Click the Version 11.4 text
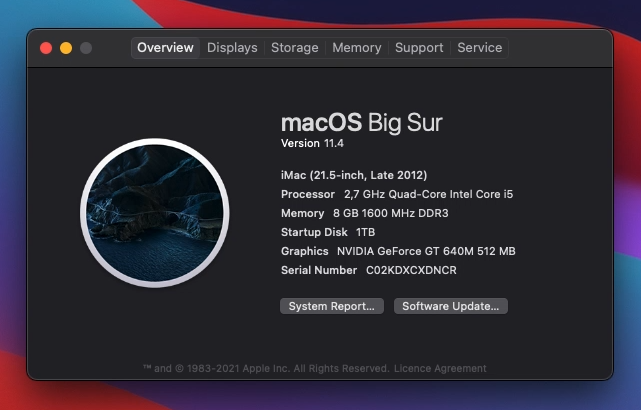This screenshot has width=641, height=410. click(x=312, y=143)
